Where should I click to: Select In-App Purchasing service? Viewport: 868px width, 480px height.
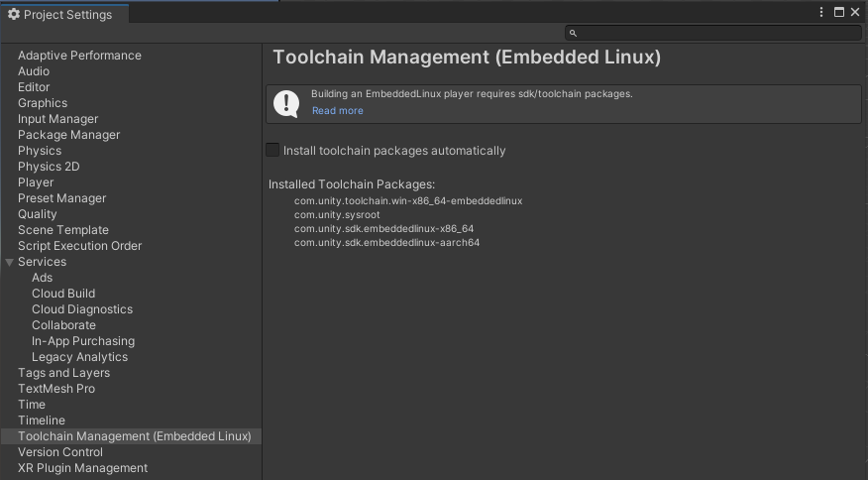click(x=83, y=341)
